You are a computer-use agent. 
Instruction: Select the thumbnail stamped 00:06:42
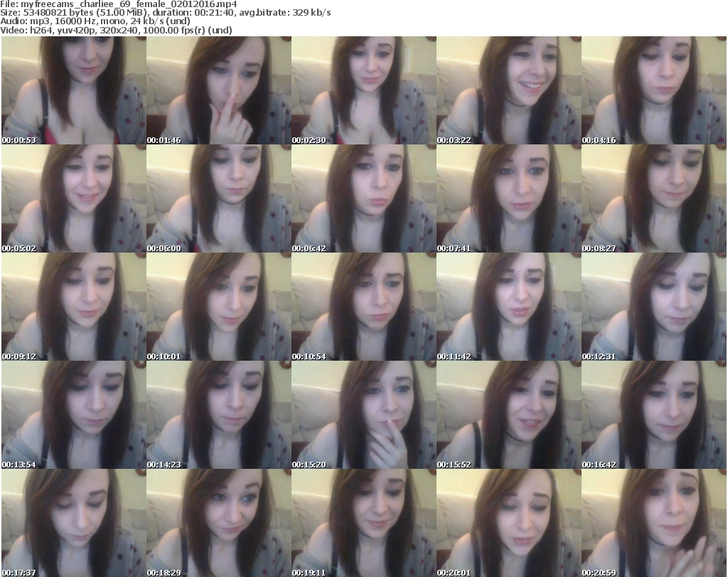(x=363, y=198)
